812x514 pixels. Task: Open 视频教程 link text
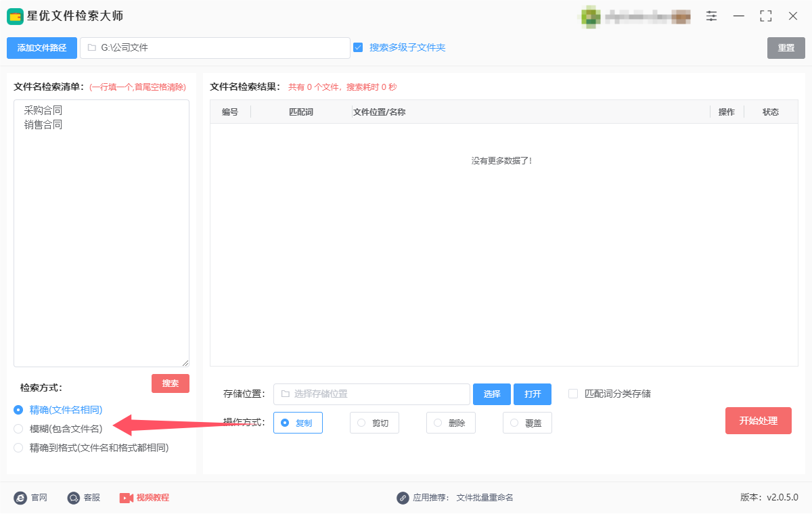coord(153,498)
